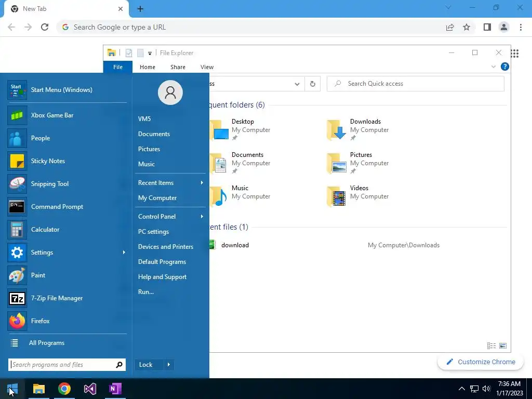
Task: Launch 7-Zip File Manager
Action: pos(67,298)
